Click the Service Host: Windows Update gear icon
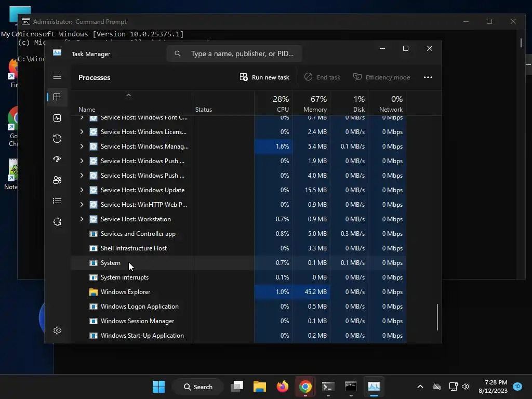The height and width of the screenshot is (399, 532). 94,190
